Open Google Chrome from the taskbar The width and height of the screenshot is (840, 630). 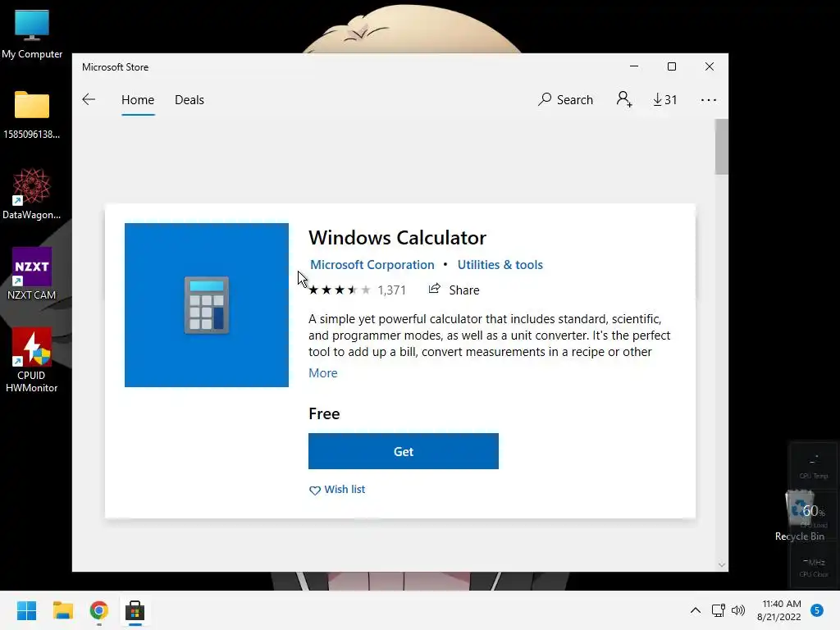[99, 610]
